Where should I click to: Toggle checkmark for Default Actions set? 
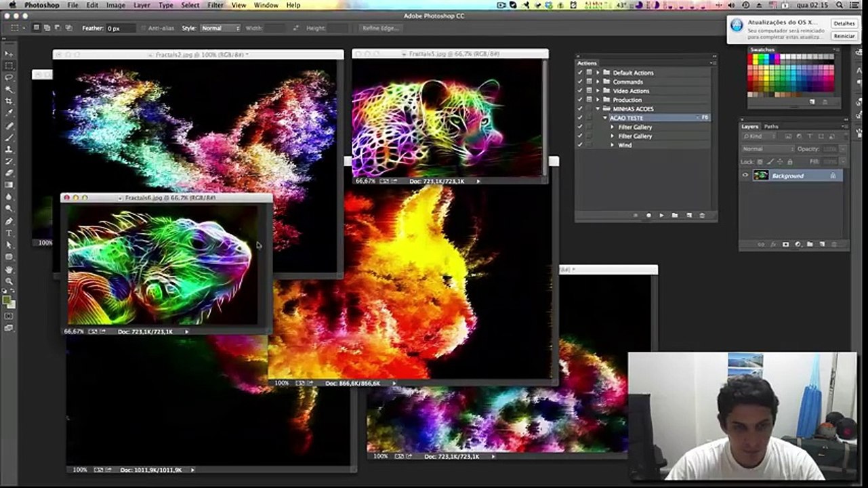(579, 73)
